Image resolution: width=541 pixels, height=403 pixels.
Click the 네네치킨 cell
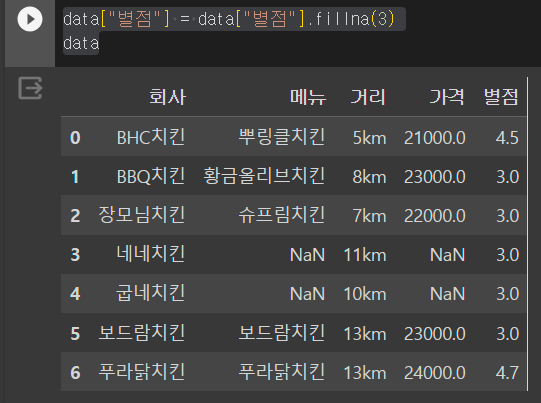[151, 254]
